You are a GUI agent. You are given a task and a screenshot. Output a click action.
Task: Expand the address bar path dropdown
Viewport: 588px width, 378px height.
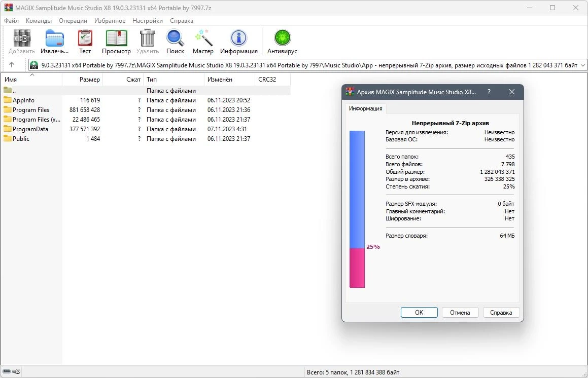[x=583, y=65]
